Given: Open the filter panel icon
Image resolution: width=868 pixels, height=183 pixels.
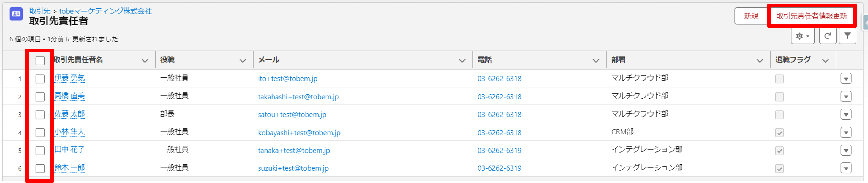Looking at the screenshot, I should pos(847,36).
